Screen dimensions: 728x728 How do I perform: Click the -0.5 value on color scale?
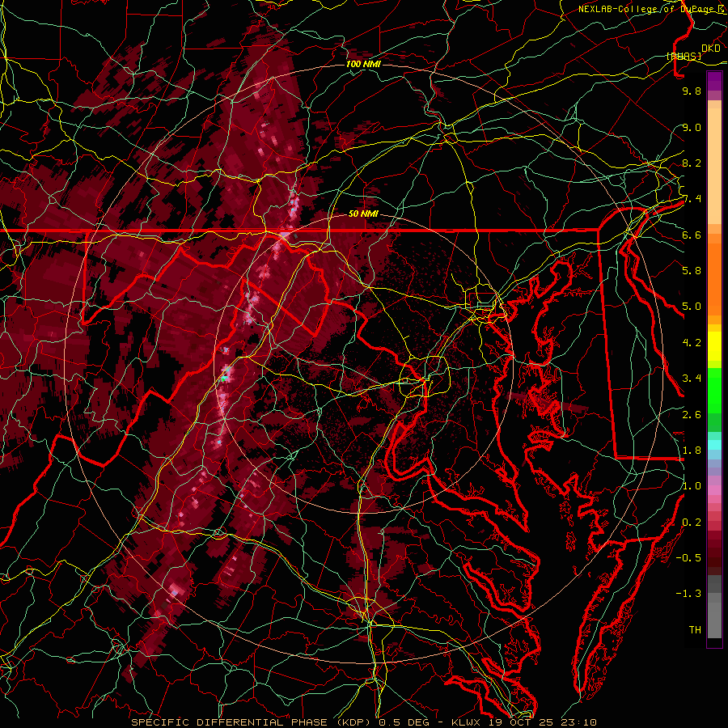pos(688,558)
